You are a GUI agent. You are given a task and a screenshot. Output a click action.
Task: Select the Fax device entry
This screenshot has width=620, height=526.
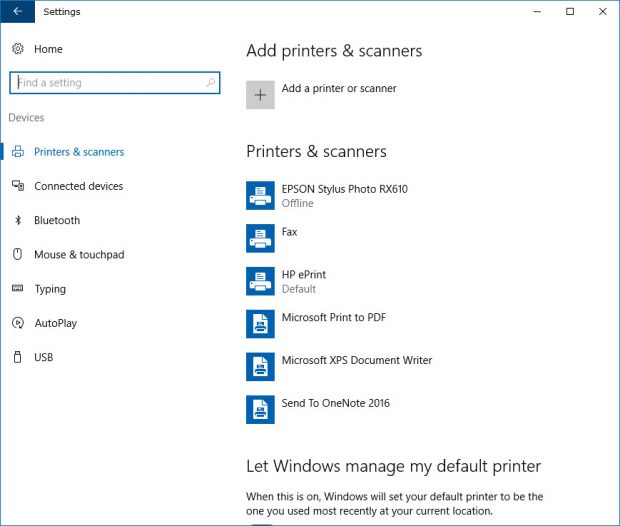[289, 232]
